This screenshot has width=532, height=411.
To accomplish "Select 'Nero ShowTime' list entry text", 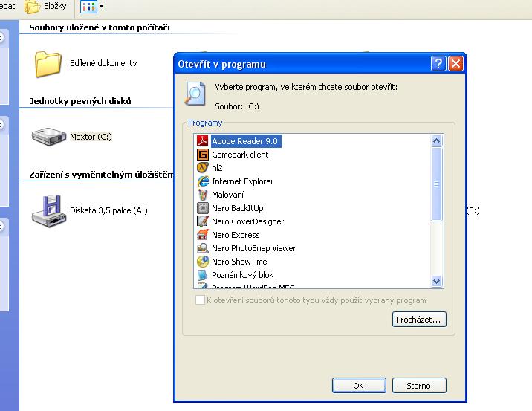I will pos(239,262).
